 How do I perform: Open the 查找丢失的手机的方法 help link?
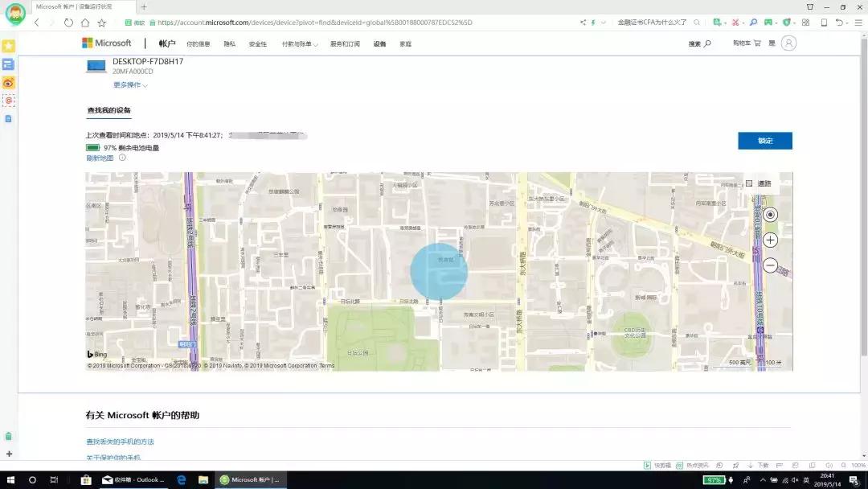coord(120,442)
